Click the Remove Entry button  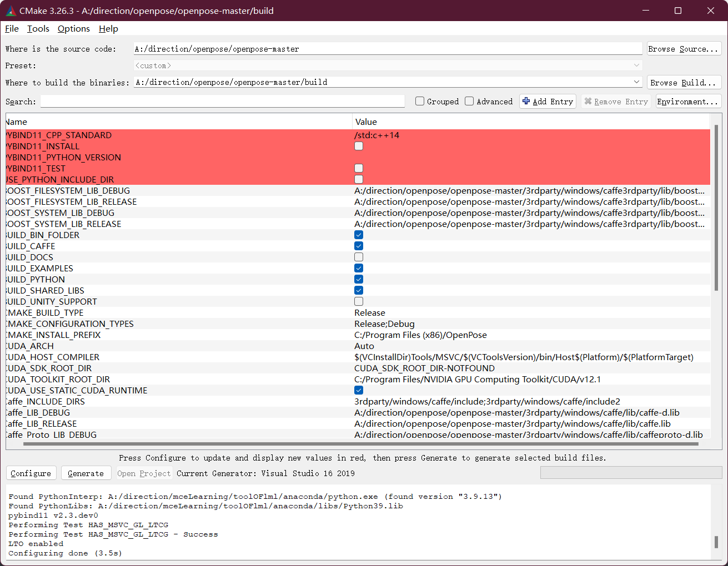(616, 102)
